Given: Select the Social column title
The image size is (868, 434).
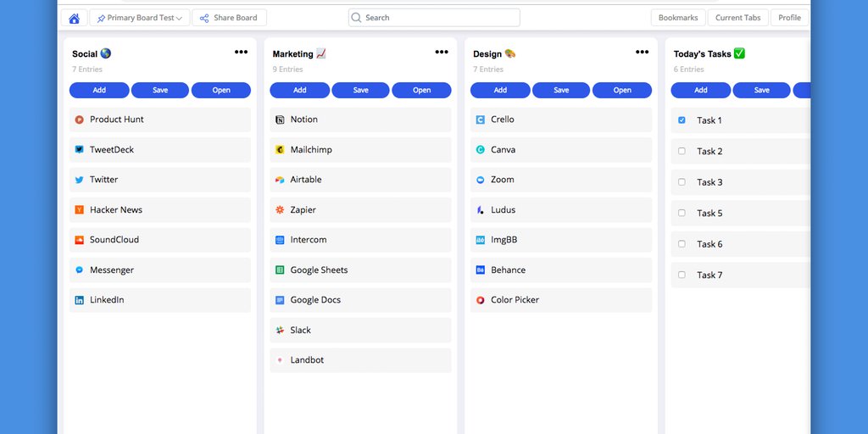Looking at the screenshot, I should point(92,53).
